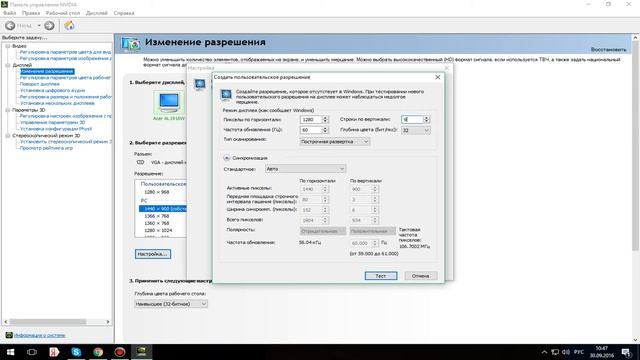Click the Тест button
The image size is (640, 360).
381,276
